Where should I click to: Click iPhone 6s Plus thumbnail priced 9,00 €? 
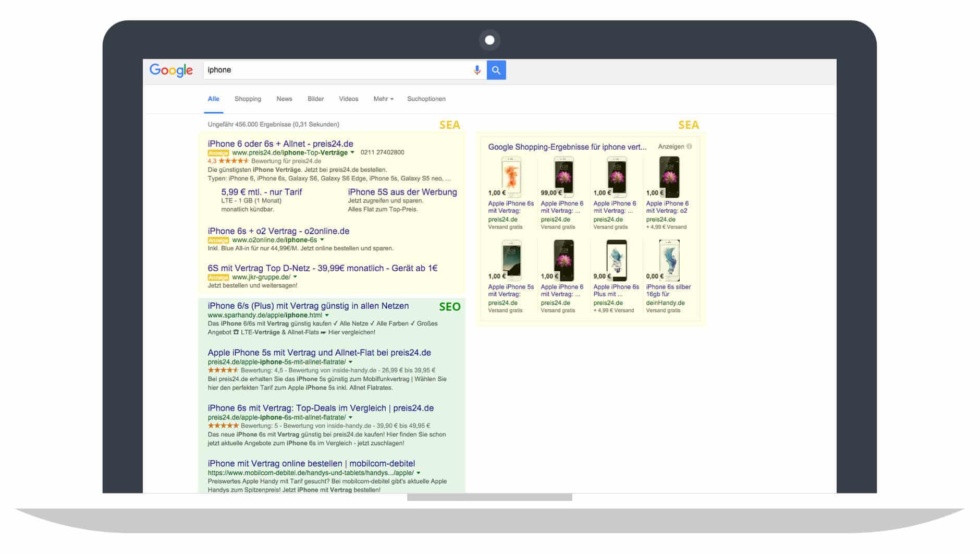point(616,260)
